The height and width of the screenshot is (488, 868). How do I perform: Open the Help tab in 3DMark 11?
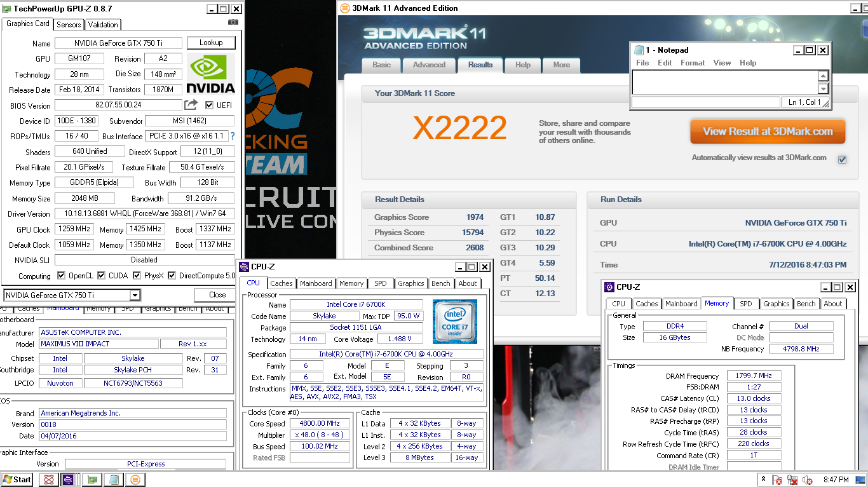pyautogui.click(x=523, y=65)
